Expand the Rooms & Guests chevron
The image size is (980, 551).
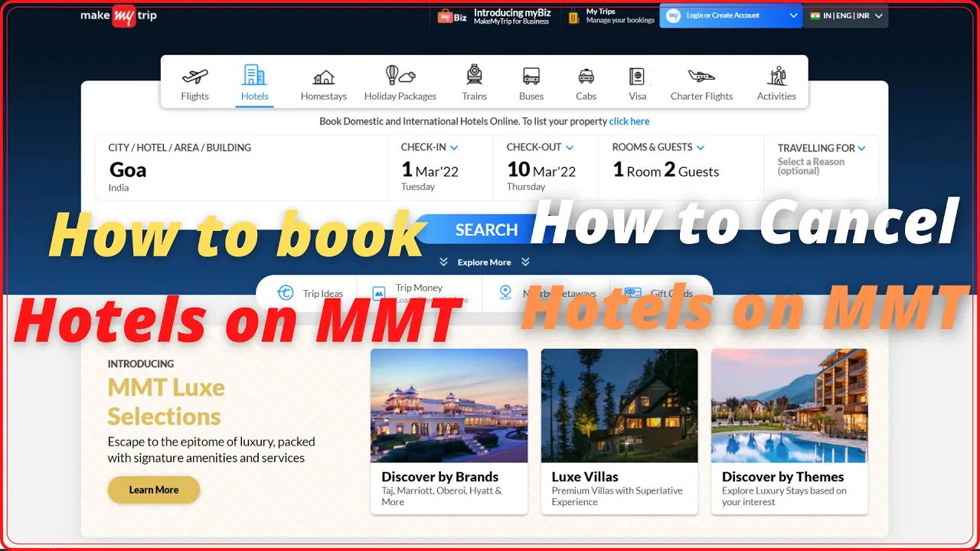[x=701, y=148]
